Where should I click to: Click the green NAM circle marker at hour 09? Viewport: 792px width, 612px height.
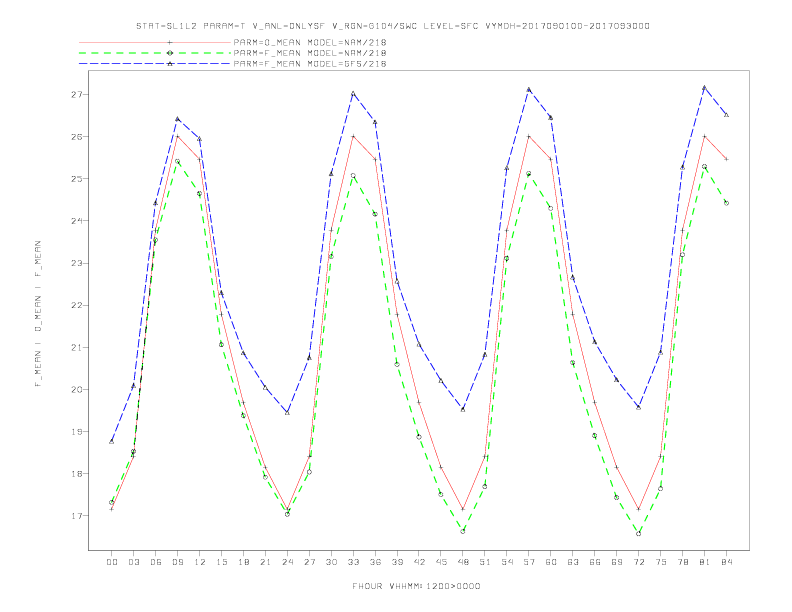177,162
